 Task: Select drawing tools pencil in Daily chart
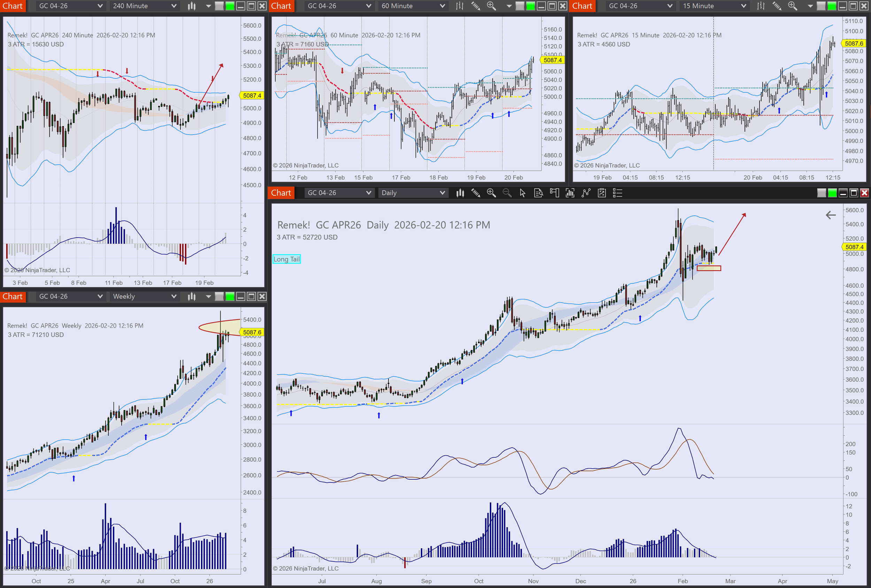point(476,193)
